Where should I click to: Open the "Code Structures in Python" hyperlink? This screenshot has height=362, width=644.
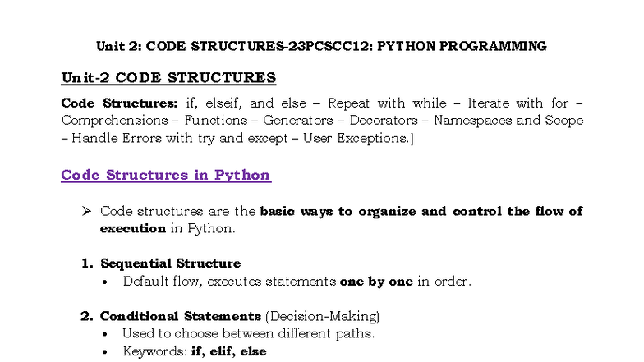[x=166, y=175]
